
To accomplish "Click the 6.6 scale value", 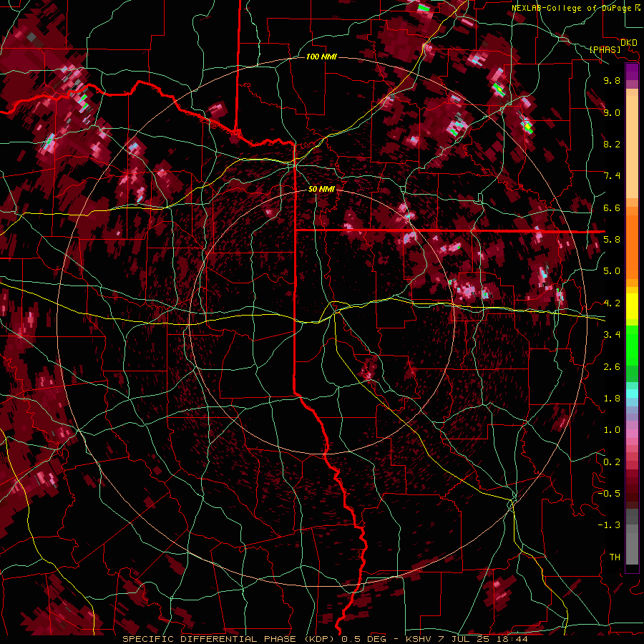I will tap(612, 208).
